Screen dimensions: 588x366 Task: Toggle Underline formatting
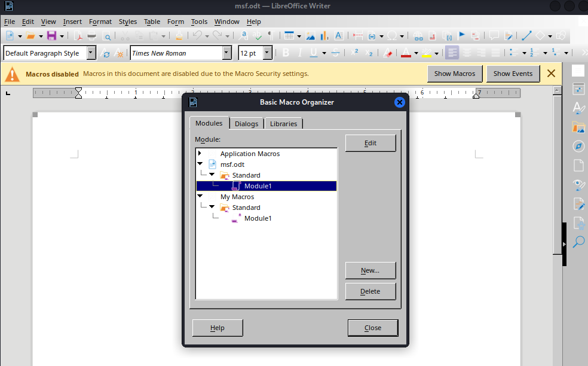pos(313,53)
